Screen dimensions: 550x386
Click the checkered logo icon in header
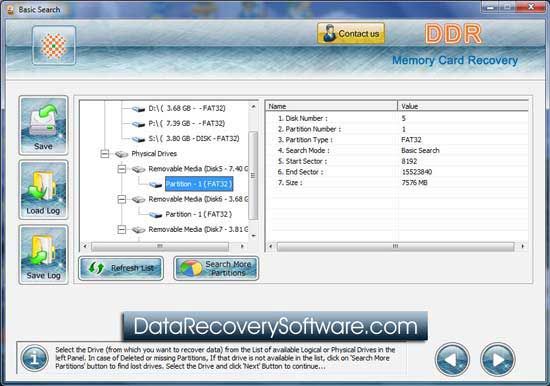[54, 46]
